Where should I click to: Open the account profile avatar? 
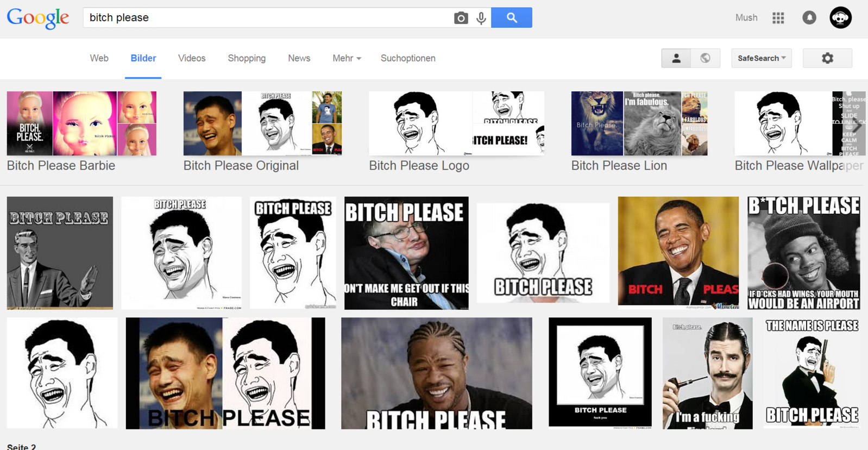point(840,18)
